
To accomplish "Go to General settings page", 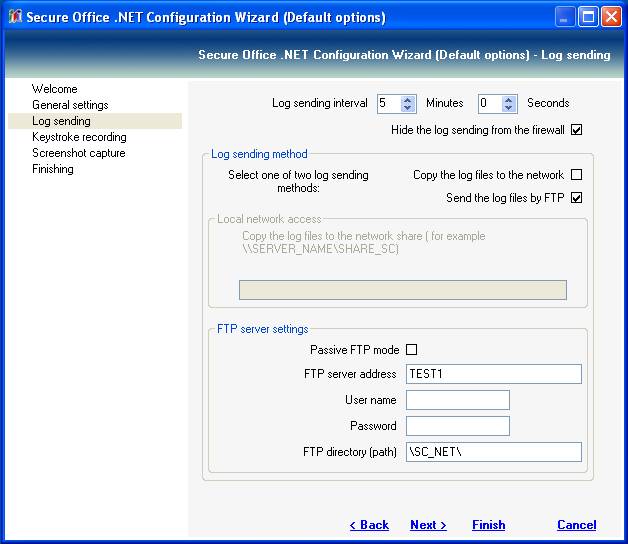I will (70, 105).
